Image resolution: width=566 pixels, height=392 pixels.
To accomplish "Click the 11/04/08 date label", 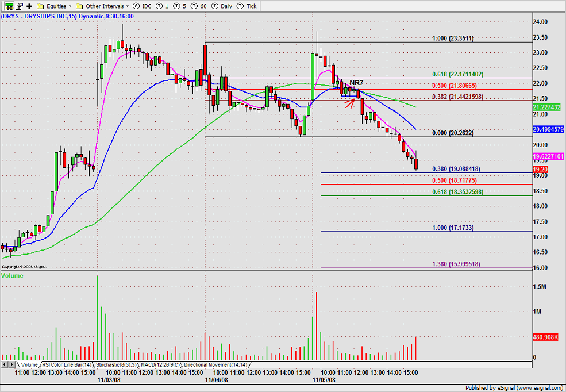I will pyautogui.click(x=216, y=380).
